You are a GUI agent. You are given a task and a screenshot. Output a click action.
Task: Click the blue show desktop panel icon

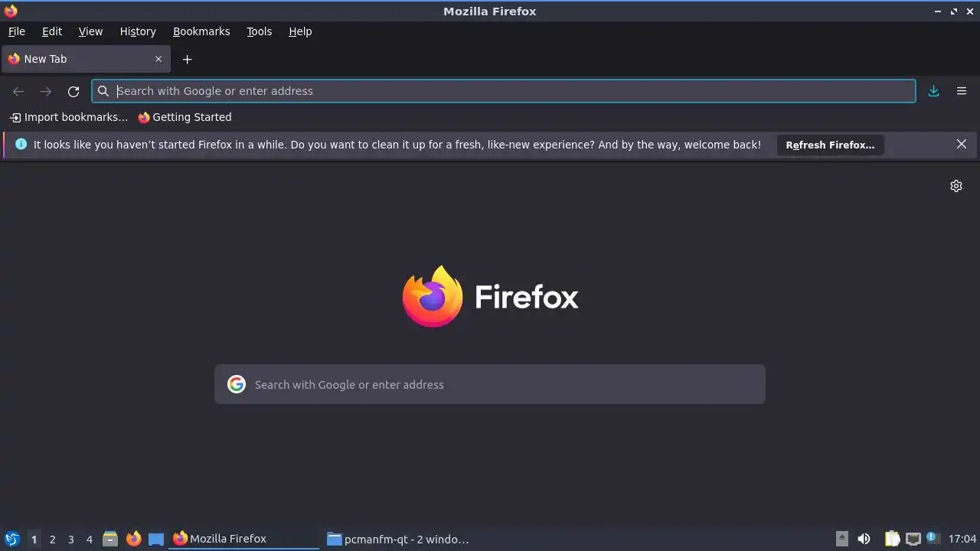[x=156, y=539]
